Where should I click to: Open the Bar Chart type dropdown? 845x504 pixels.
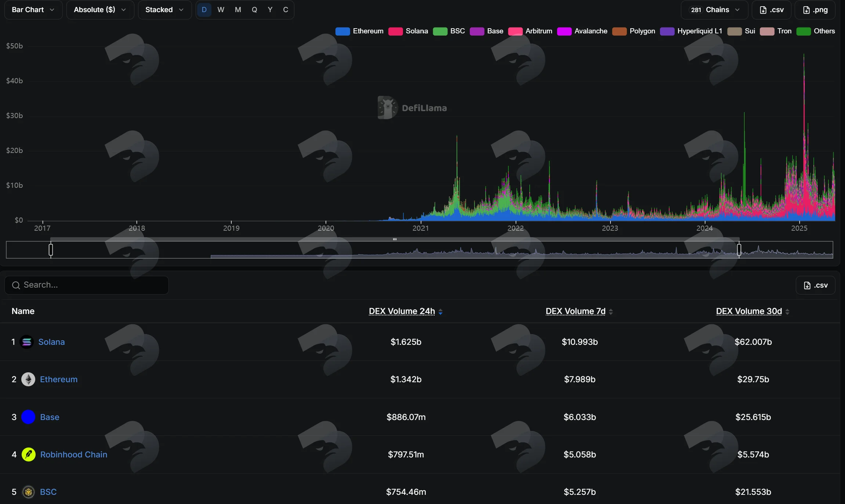click(x=33, y=10)
